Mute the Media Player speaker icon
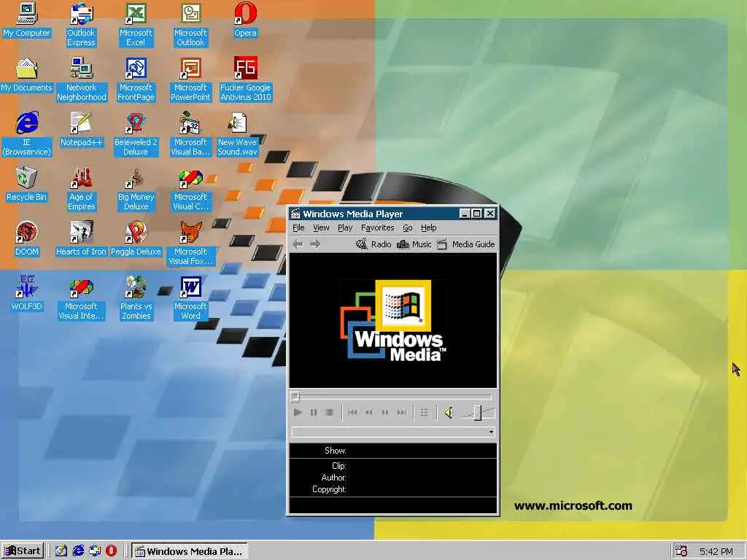The height and width of the screenshot is (560, 747). [449, 413]
